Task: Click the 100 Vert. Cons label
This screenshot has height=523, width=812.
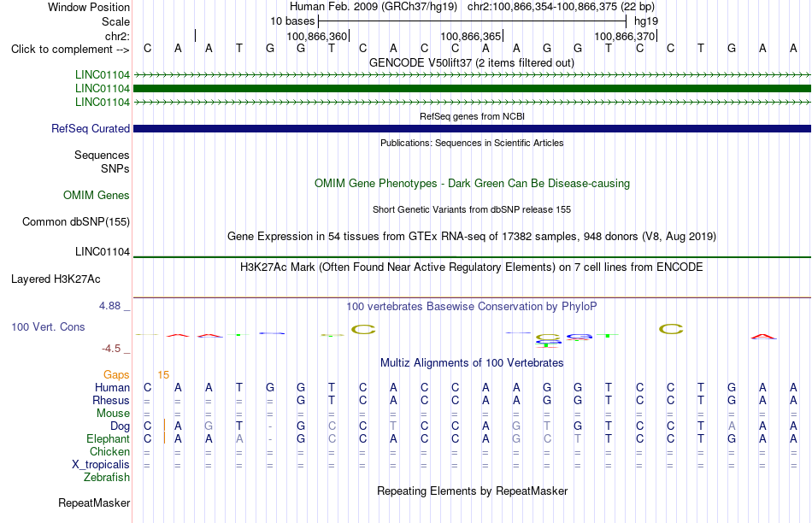Action: click(48, 326)
